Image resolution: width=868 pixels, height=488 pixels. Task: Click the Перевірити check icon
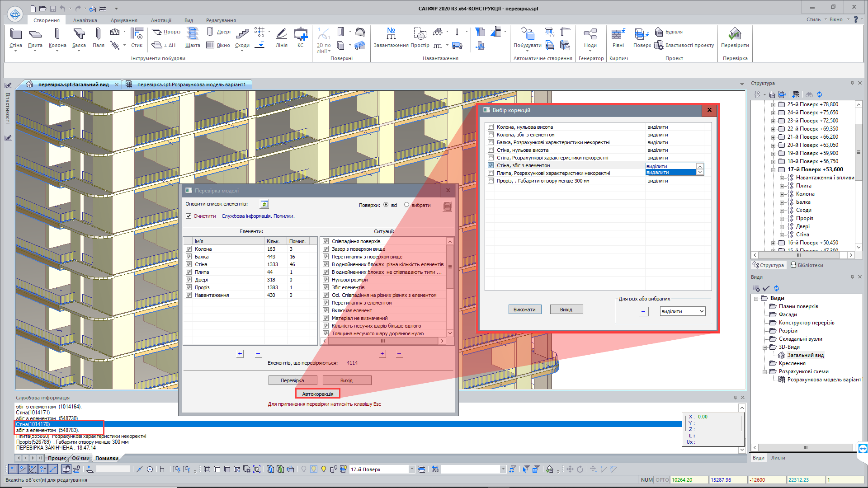735,34
